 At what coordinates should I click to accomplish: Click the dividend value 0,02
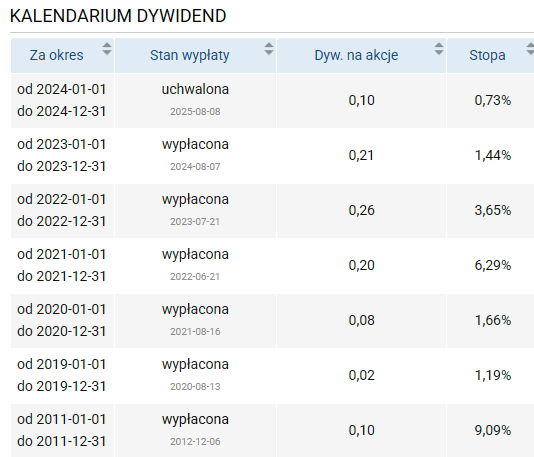click(361, 375)
